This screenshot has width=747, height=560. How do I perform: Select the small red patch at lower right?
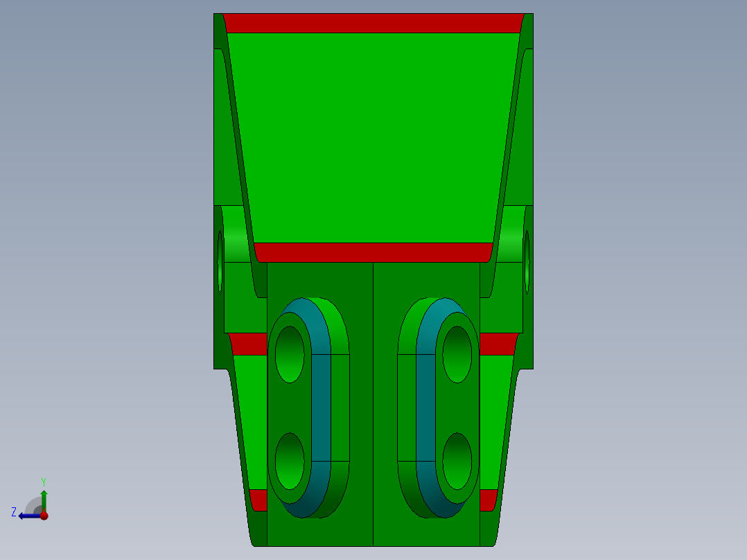[x=489, y=500]
